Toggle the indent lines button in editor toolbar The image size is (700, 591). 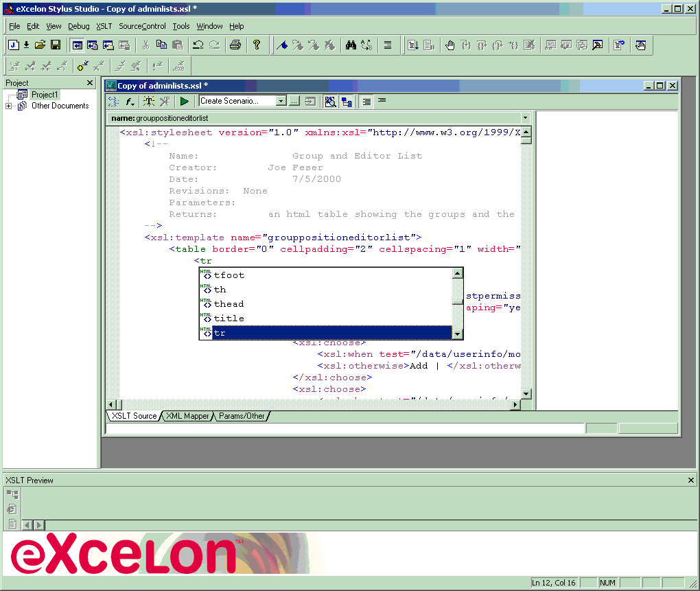367,101
